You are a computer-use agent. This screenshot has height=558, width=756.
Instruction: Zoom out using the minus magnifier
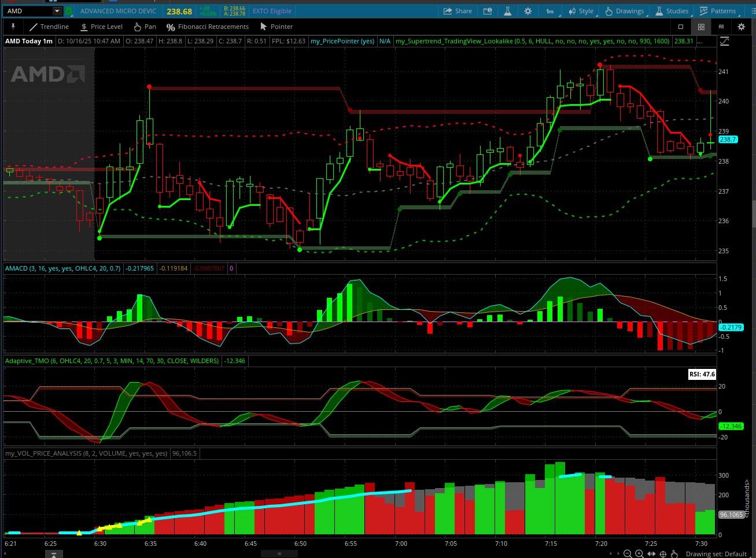click(x=628, y=554)
